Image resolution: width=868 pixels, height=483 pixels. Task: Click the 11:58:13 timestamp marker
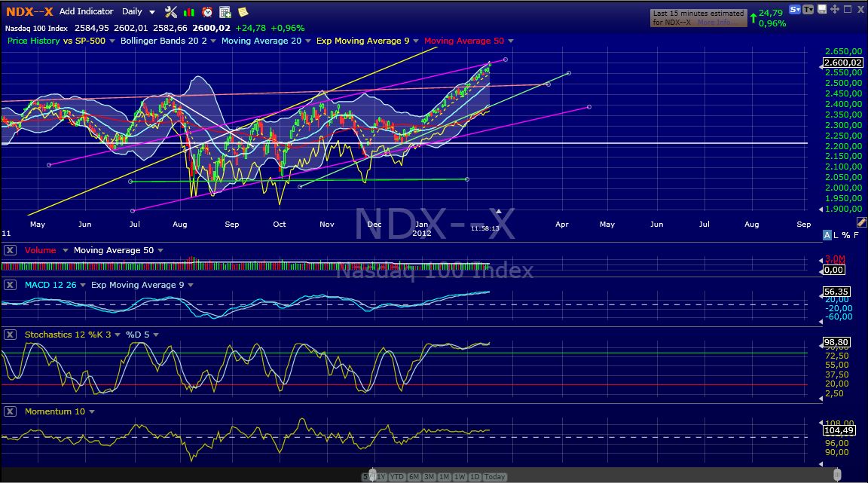pyautogui.click(x=485, y=228)
